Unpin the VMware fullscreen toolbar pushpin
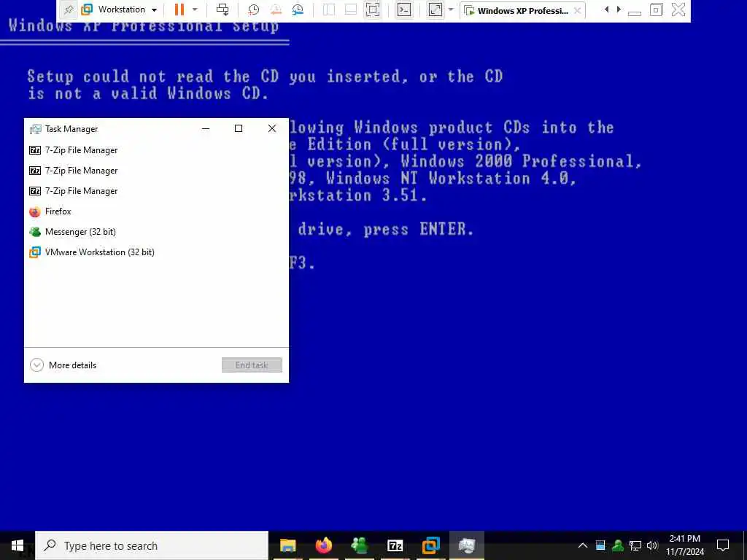 tap(69, 9)
